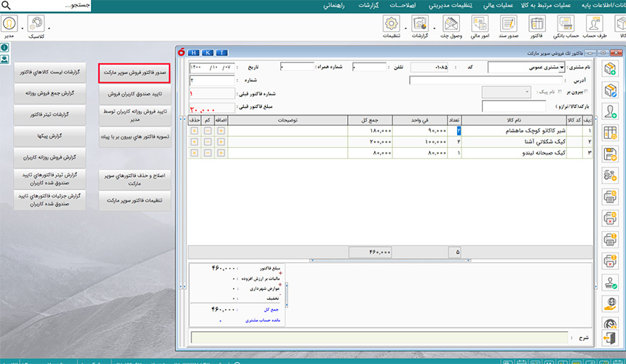Click the بارکد (barcode) input field
The height and width of the screenshot is (364, 626).
pyautogui.click(x=514, y=106)
